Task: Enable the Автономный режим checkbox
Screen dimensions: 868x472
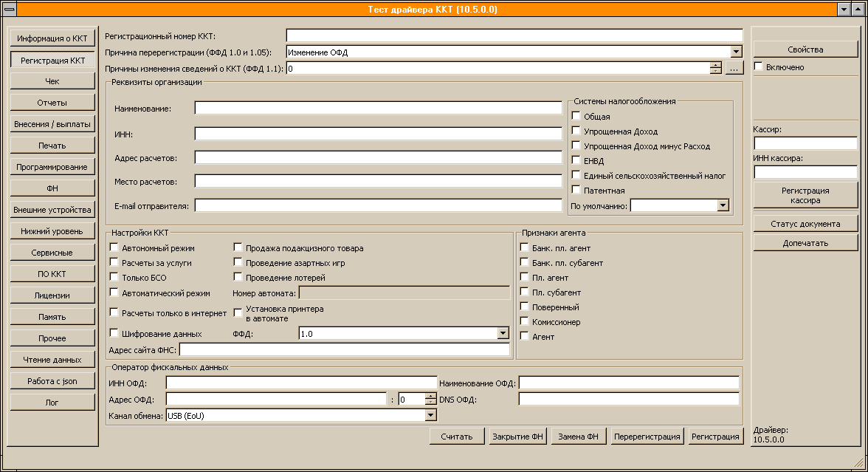Action: click(x=114, y=248)
